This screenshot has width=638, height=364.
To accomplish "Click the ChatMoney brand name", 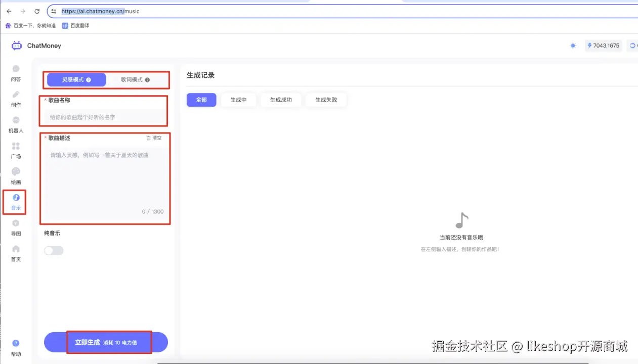I will [44, 45].
